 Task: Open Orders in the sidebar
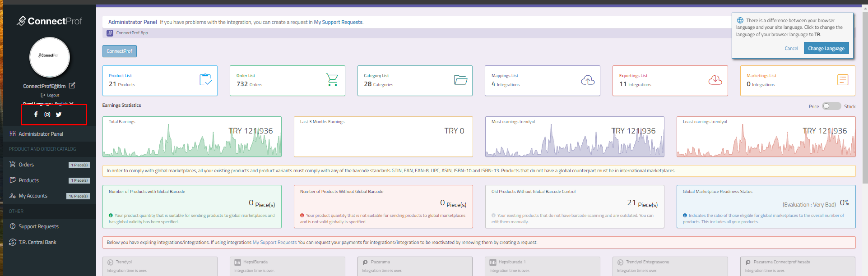tap(26, 165)
